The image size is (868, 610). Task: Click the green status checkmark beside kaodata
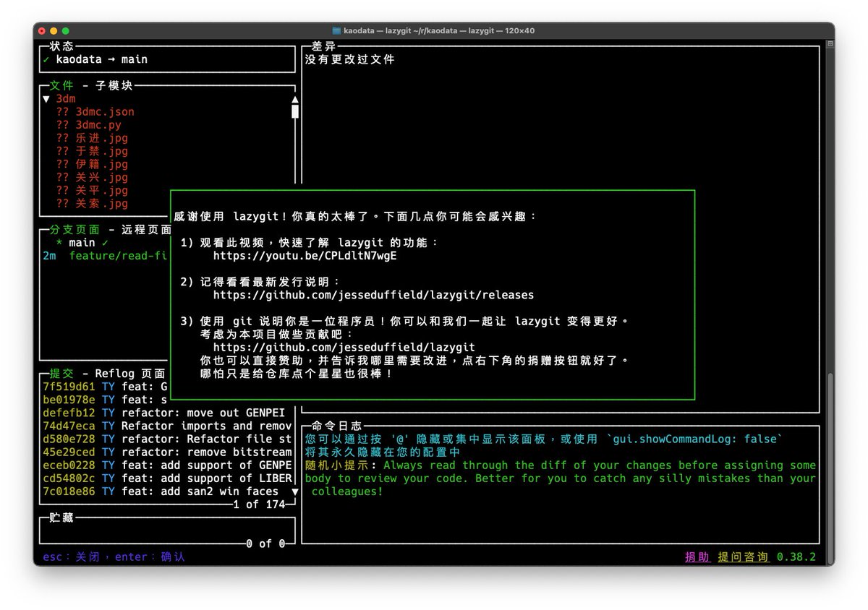coord(46,59)
